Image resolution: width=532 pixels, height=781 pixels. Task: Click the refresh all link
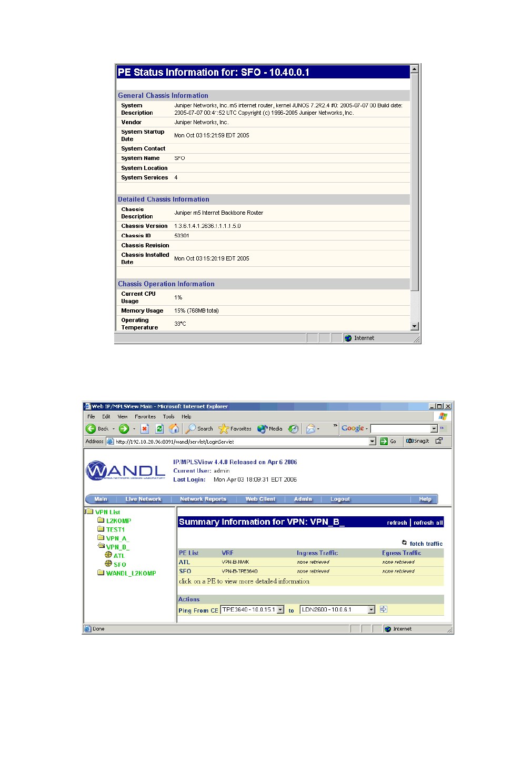click(428, 523)
